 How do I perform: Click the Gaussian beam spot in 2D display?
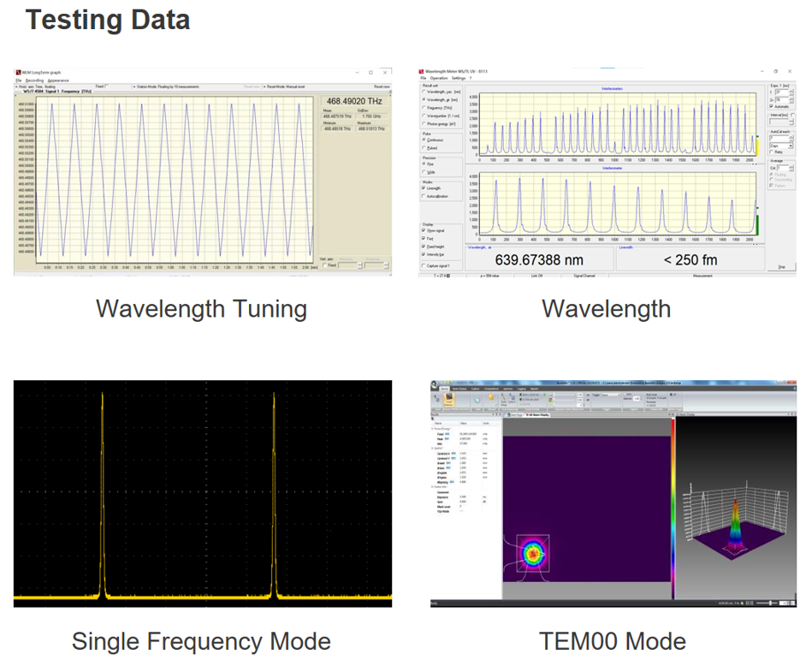pos(535,554)
